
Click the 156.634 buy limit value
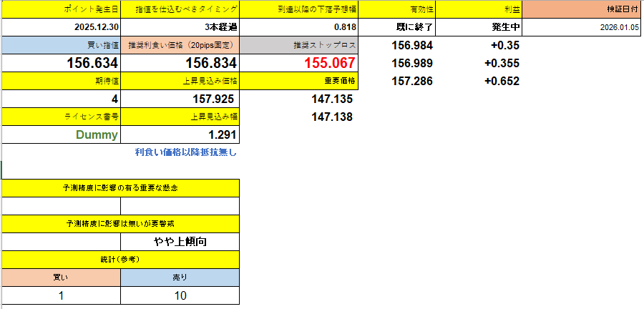click(62, 63)
